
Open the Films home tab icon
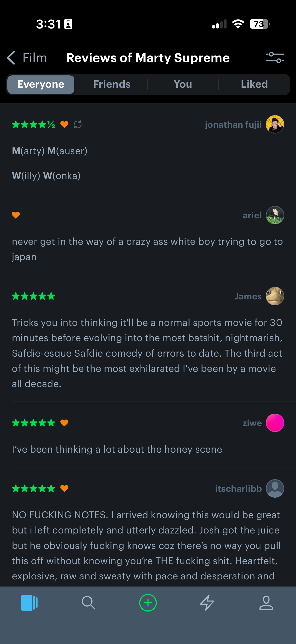[29, 602]
